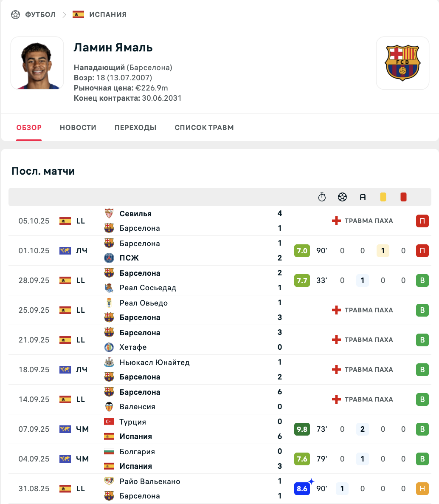Click the 9.8 rating badge
The width and height of the screenshot is (439, 504).
[302, 429]
